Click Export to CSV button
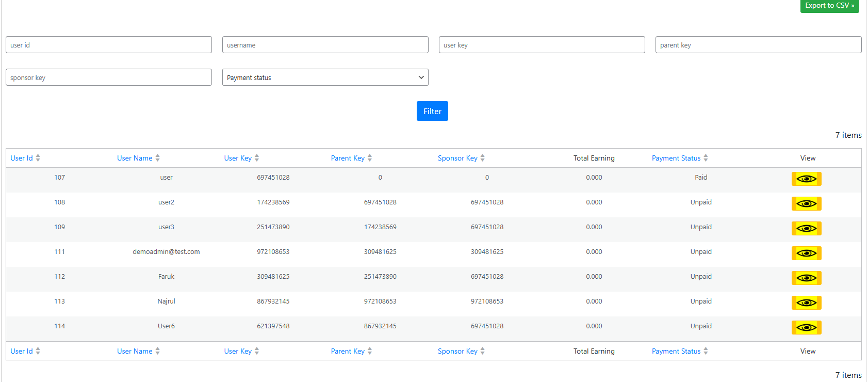868x382 pixels. tap(829, 6)
